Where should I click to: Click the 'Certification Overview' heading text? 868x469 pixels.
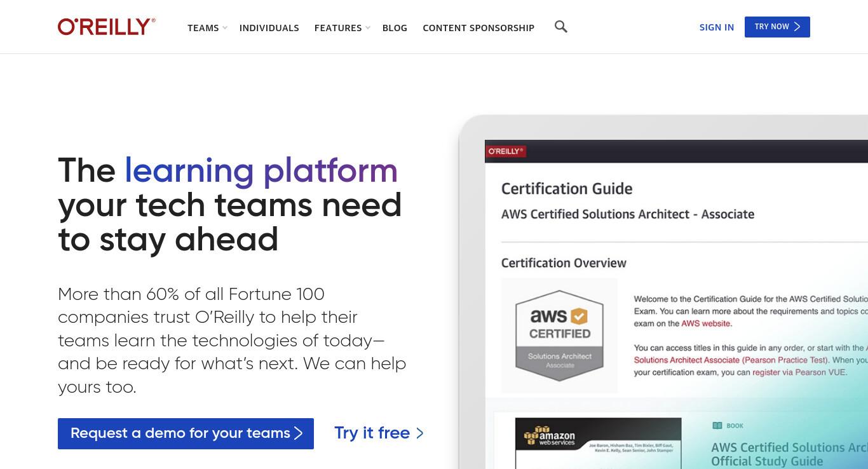click(564, 263)
